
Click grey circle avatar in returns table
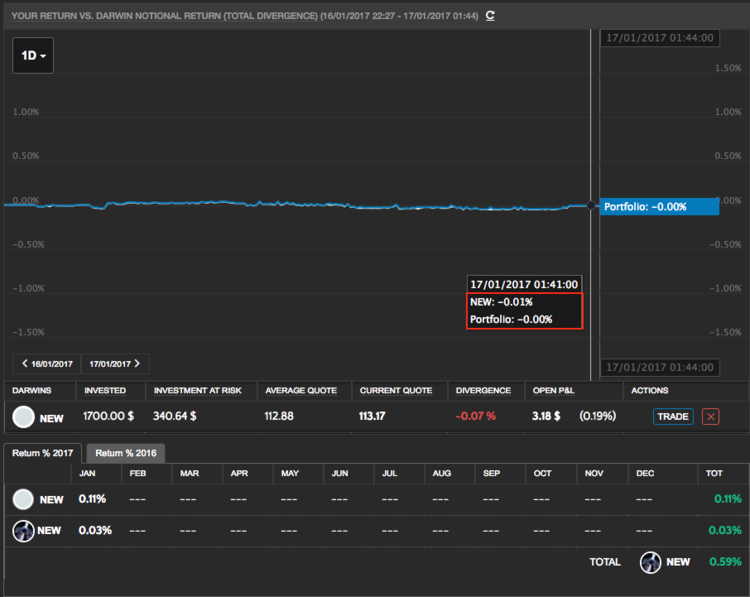pyautogui.click(x=23, y=499)
